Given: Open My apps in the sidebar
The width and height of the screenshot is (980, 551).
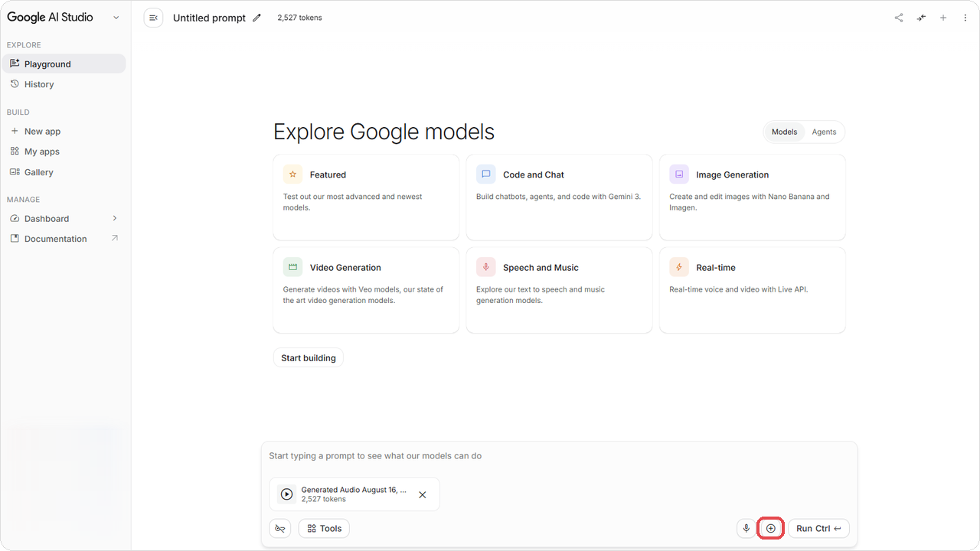Looking at the screenshot, I should [64, 152].
